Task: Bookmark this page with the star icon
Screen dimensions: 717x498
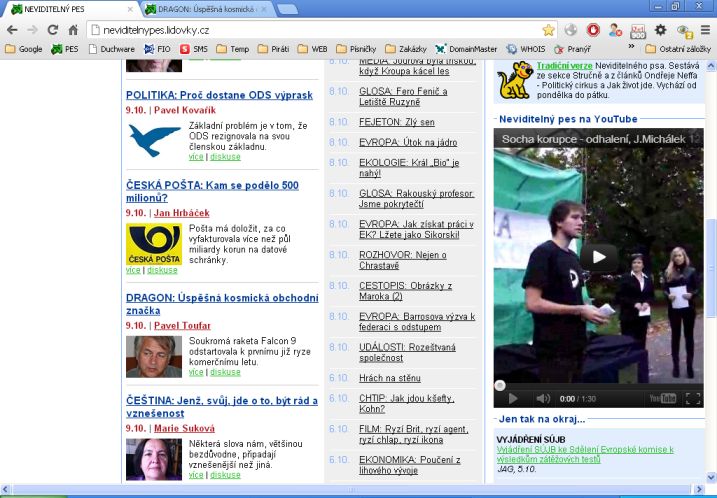Action: tap(548, 30)
